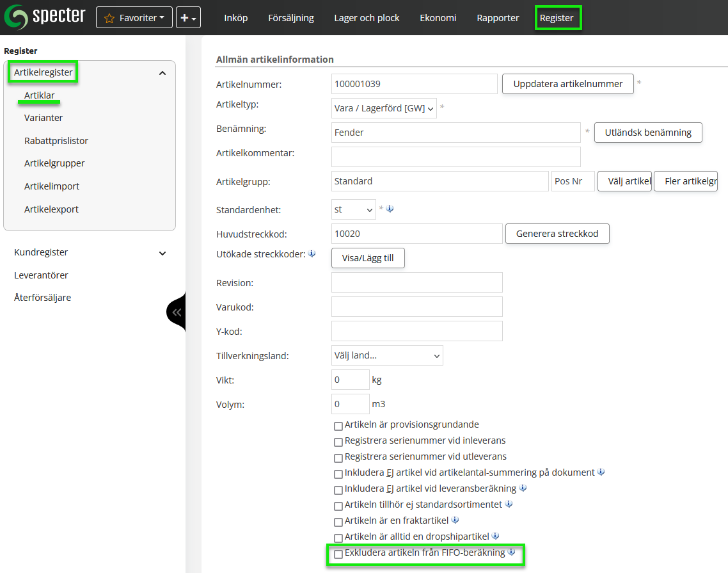Image resolution: width=728 pixels, height=573 pixels.
Task: Click info icon next to fraktartikel
Action: (455, 521)
